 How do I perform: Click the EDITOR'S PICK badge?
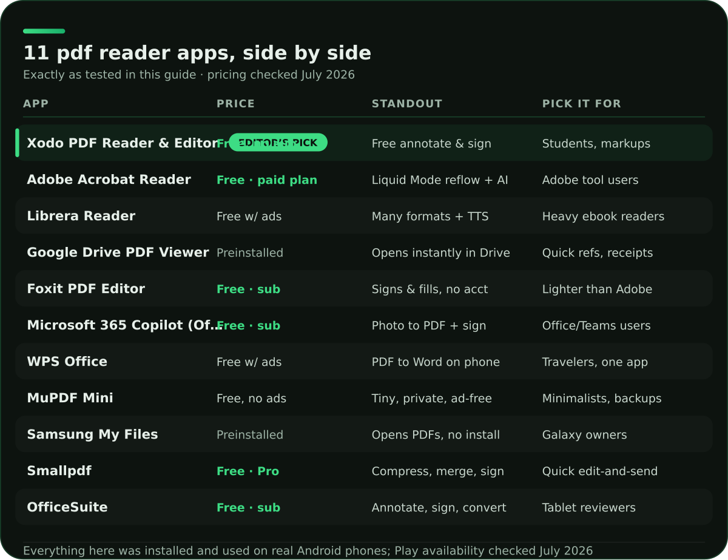click(x=278, y=143)
